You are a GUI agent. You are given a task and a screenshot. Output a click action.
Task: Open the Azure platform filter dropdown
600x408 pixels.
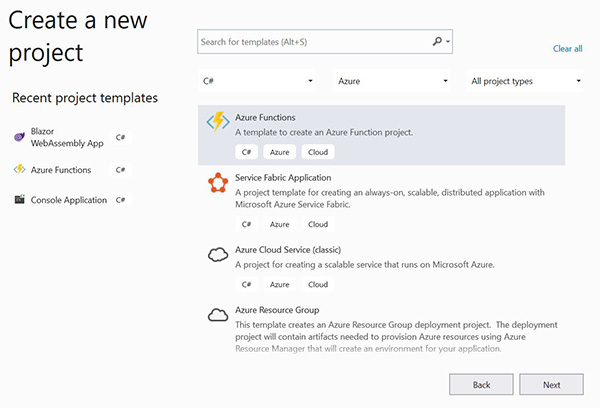point(391,81)
